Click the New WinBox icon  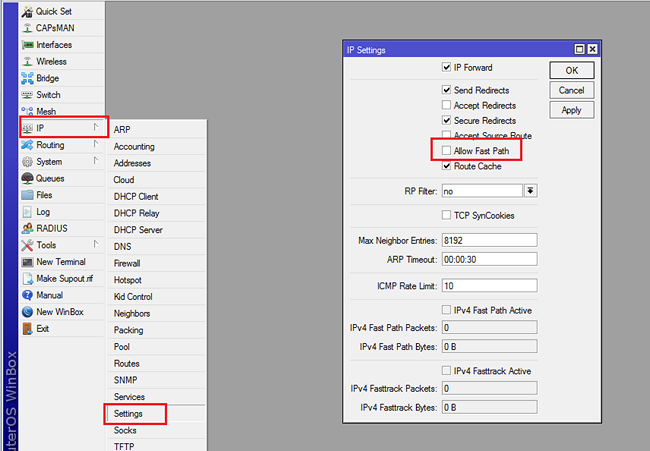[27, 312]
